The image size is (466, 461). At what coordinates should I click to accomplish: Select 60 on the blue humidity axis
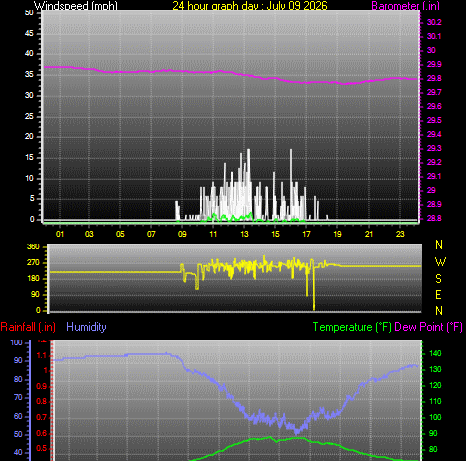tap(18, 416)
